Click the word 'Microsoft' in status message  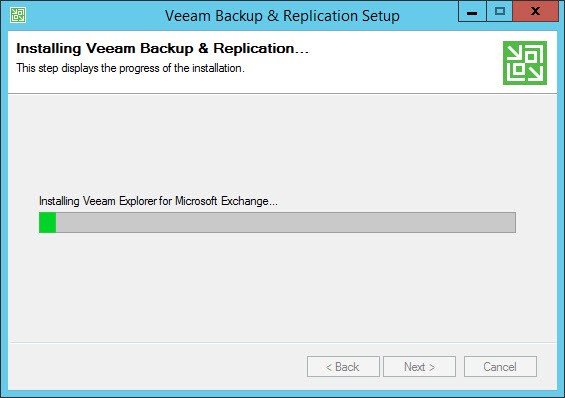pyautogui.click(x=196, y=201)
